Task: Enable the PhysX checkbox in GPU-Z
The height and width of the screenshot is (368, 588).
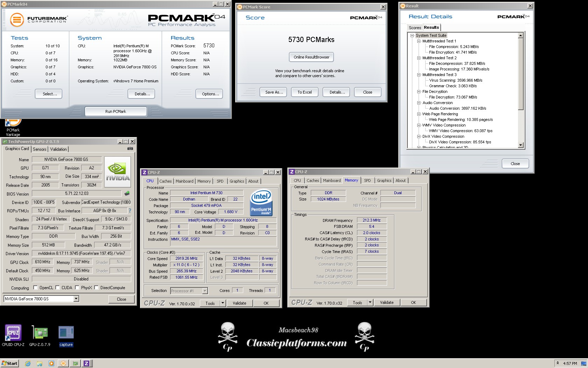Action: click(77, 288)
